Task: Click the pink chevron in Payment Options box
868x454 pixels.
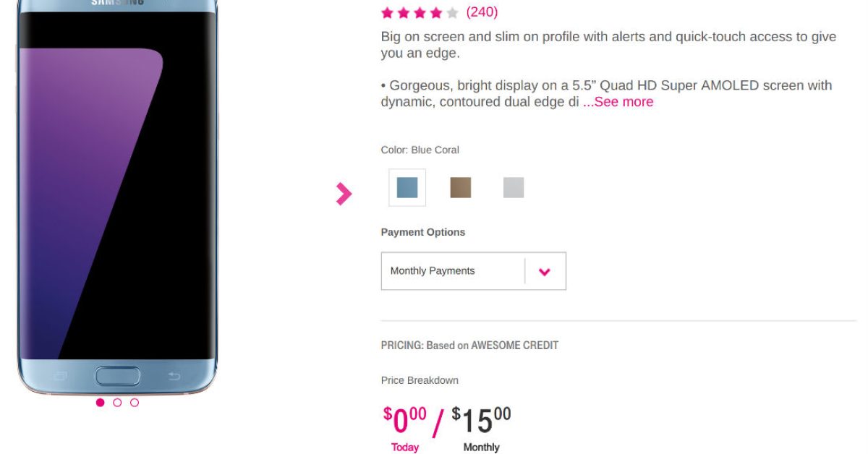Action: click(545, 272)
